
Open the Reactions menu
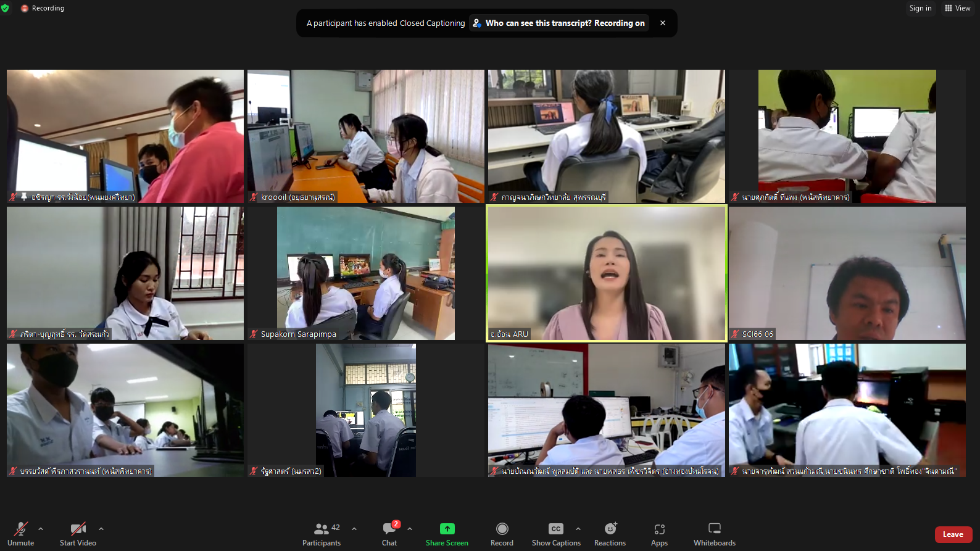coord(610,534)
